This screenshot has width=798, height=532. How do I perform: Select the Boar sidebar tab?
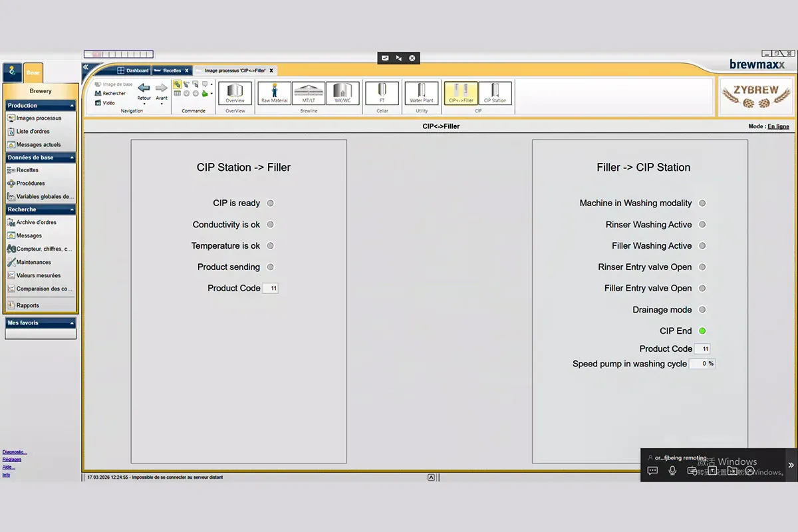coord(33,72)
